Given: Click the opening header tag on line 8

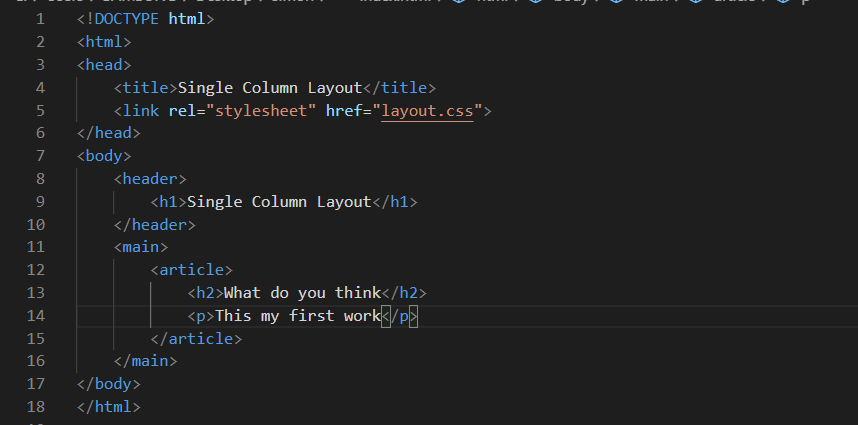Looking at the screenshot, I should point(150,179).
